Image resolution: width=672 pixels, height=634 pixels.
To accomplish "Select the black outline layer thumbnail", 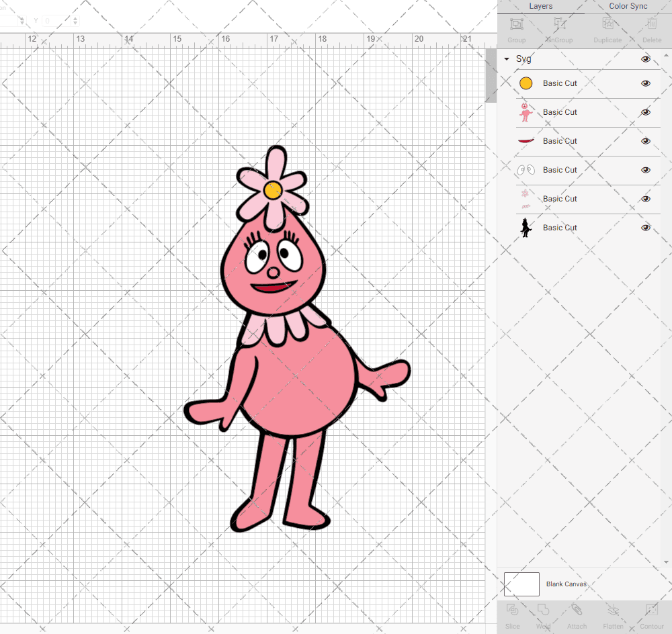I will tap(526, 228).
